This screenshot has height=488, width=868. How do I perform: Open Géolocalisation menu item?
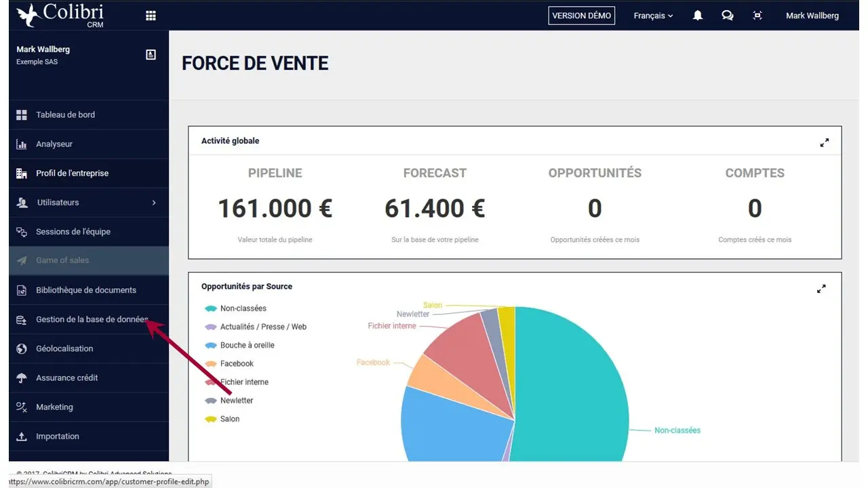point(89,349)
